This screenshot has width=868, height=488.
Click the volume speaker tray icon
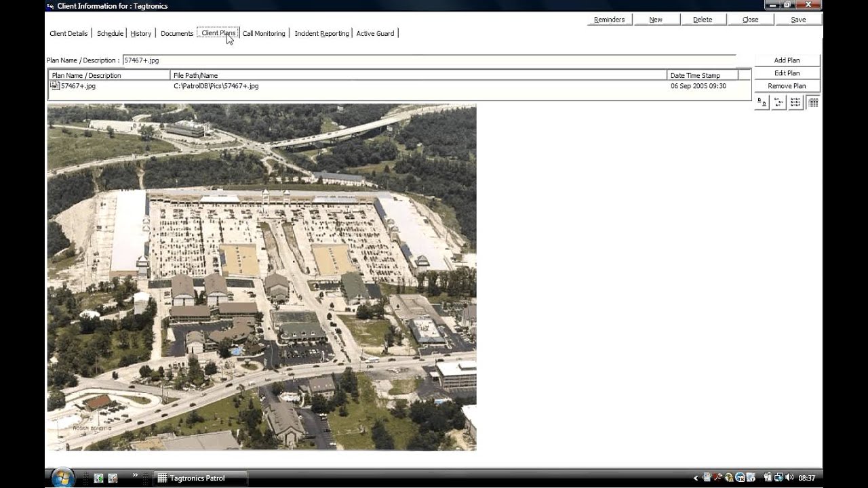[789, 478]
